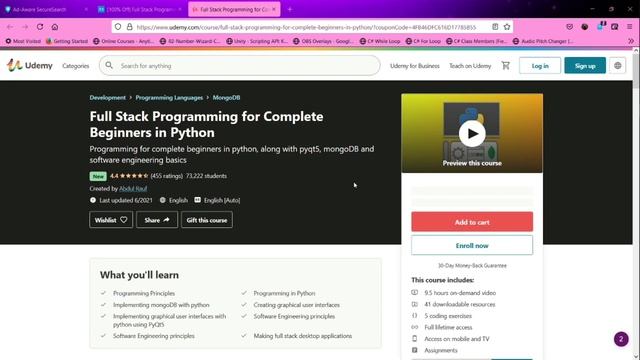Click the browser URL address bar
640x360 pixels.
tap(312, 27)
